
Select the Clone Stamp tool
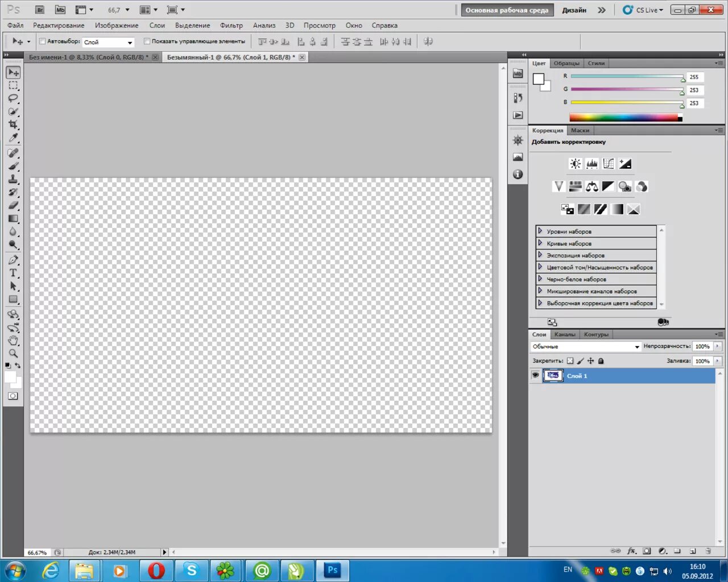pos(14,179)
